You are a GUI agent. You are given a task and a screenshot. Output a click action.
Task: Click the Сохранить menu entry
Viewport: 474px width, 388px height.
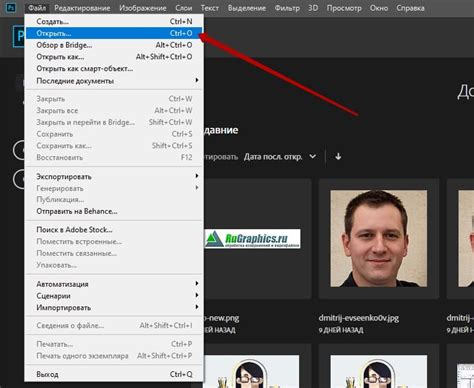coord(114,134)
